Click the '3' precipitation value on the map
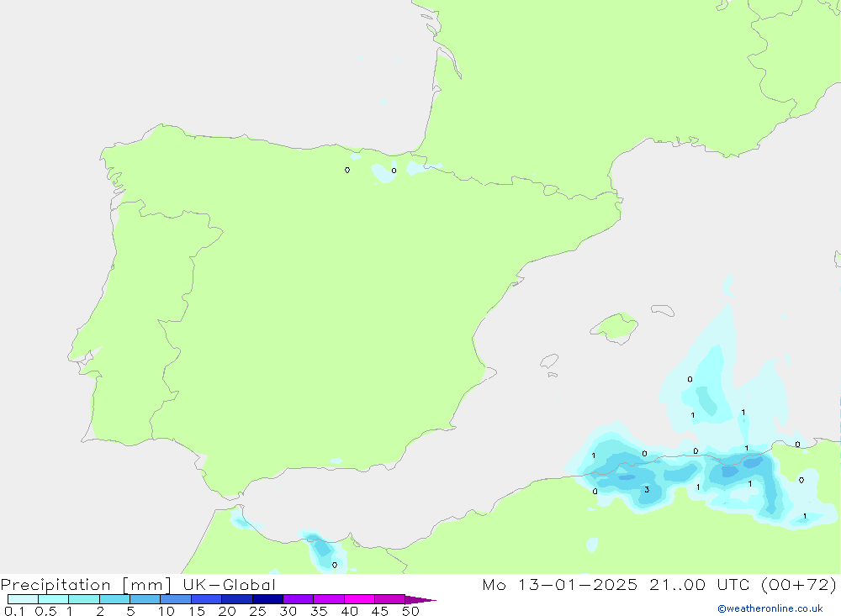 click(x=647, y=489)
